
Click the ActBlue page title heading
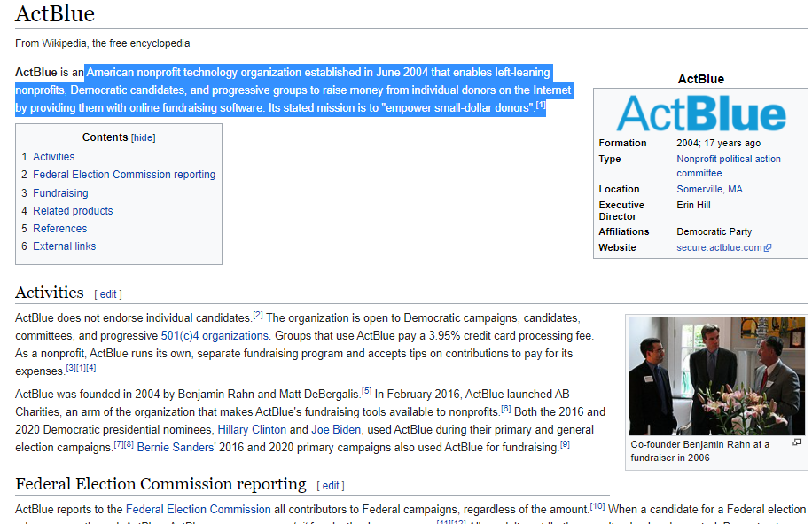pos(55,13)
